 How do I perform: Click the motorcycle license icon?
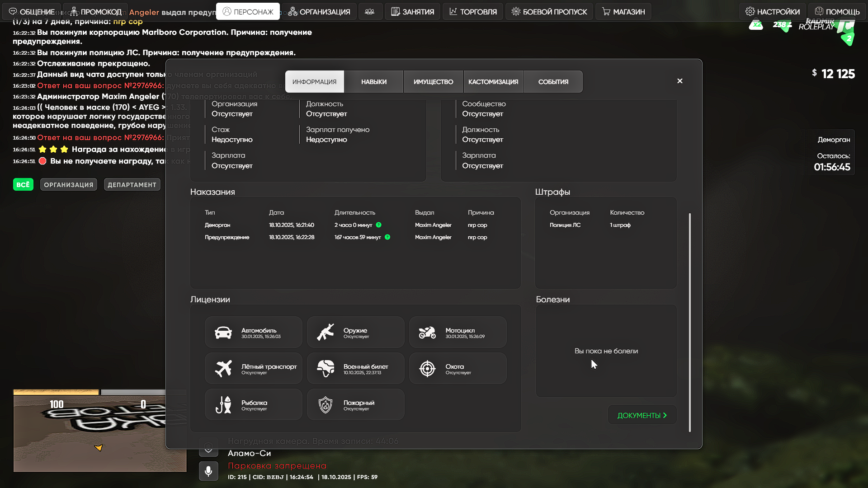[x=427, y=333]
